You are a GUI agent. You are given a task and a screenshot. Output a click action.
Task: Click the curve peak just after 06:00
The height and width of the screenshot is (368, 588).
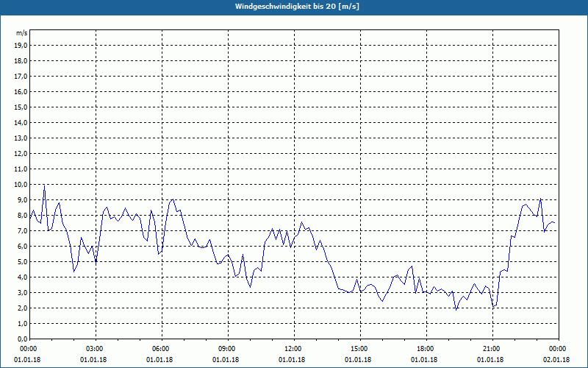(x=173, y=199)
